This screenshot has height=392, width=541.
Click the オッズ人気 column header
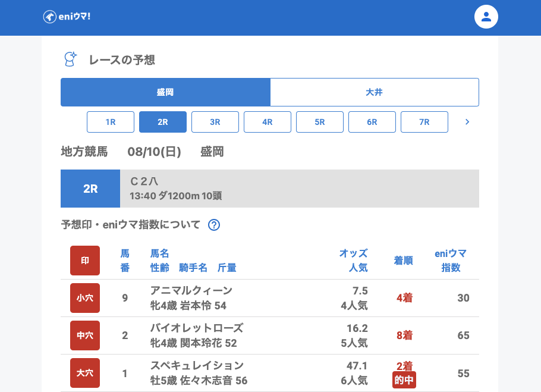click(353, 261)
